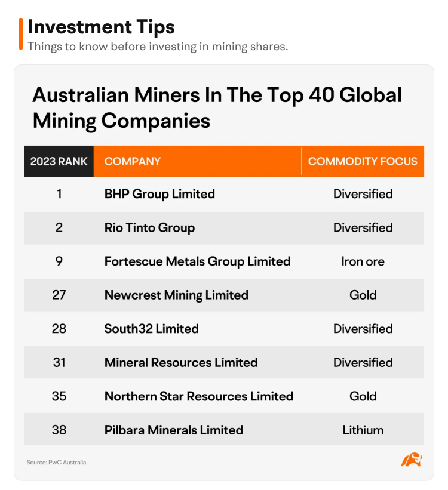The image size is (448, 490).
Task: Open Fortescue Metals Group Limited entry
Action: (x=197, y=261)
